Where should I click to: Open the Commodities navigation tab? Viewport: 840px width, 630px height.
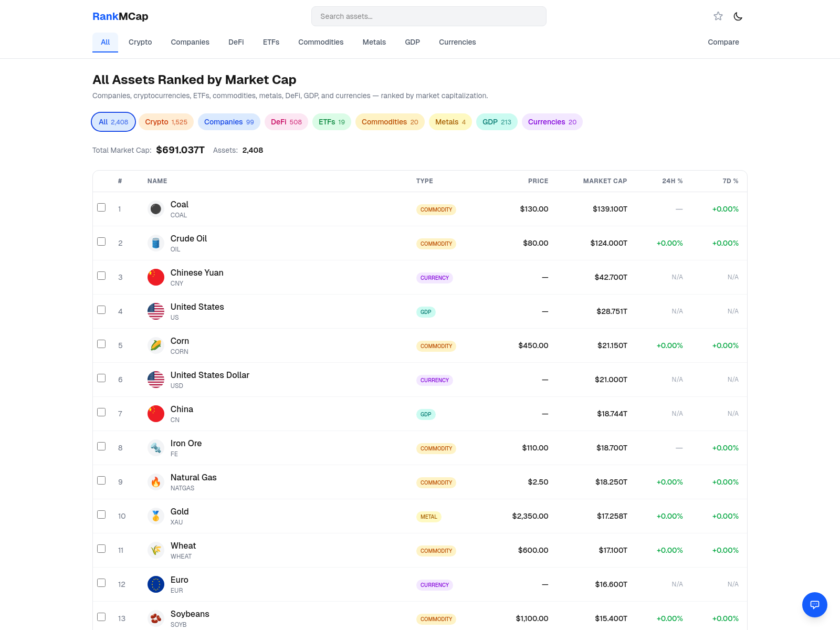[321, 42]
